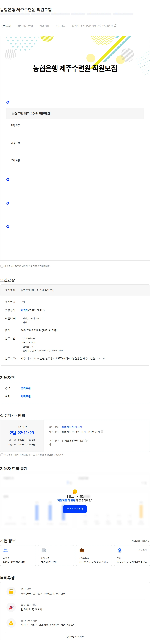
Task: Open the 기업정보 tab
Action: 44,26
